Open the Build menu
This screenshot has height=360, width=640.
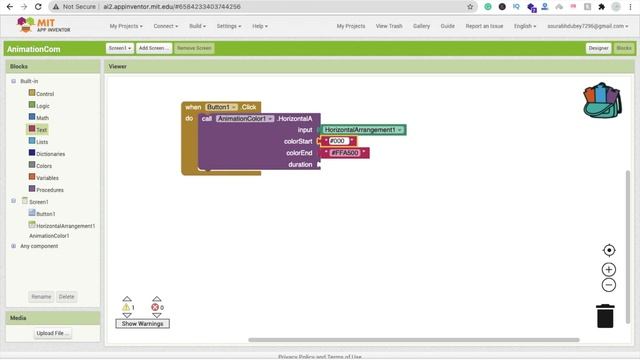pos(197,26)
